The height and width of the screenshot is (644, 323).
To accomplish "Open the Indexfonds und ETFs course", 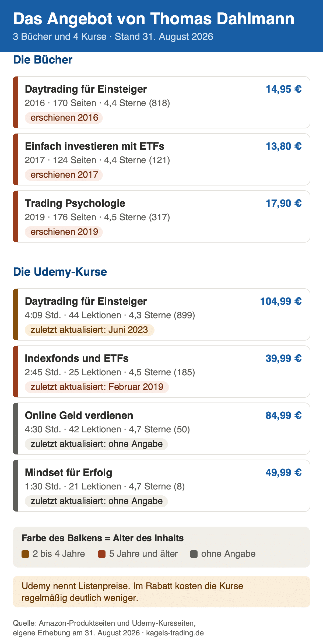I will 161,372.
